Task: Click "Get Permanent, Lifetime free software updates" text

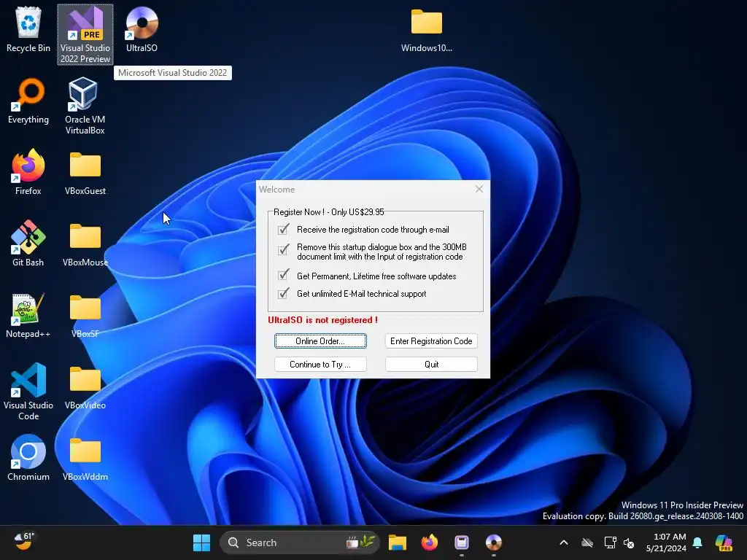Action: [x=376, y=276]
